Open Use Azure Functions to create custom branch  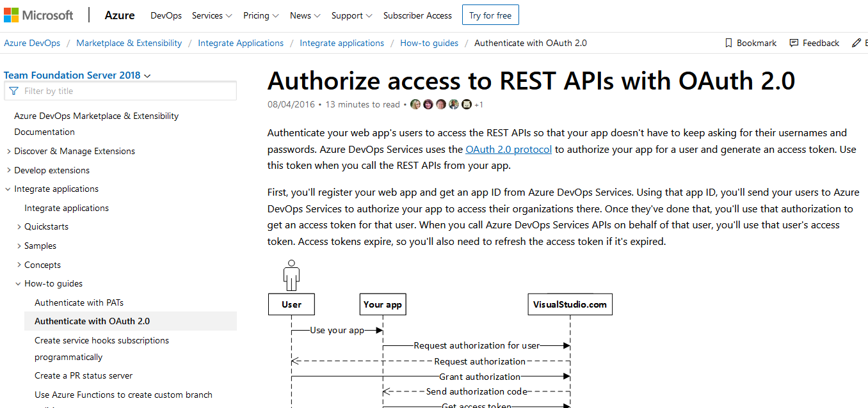[124, 395]
